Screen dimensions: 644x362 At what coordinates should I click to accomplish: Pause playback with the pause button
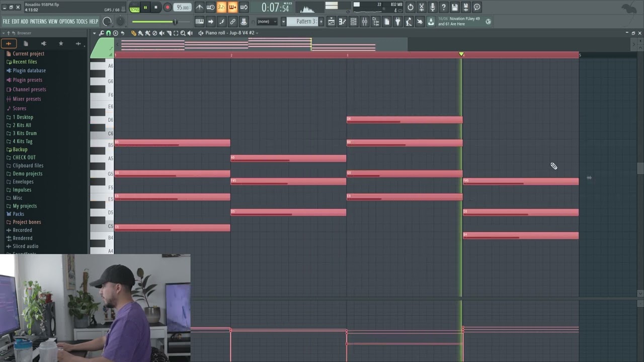145,7
